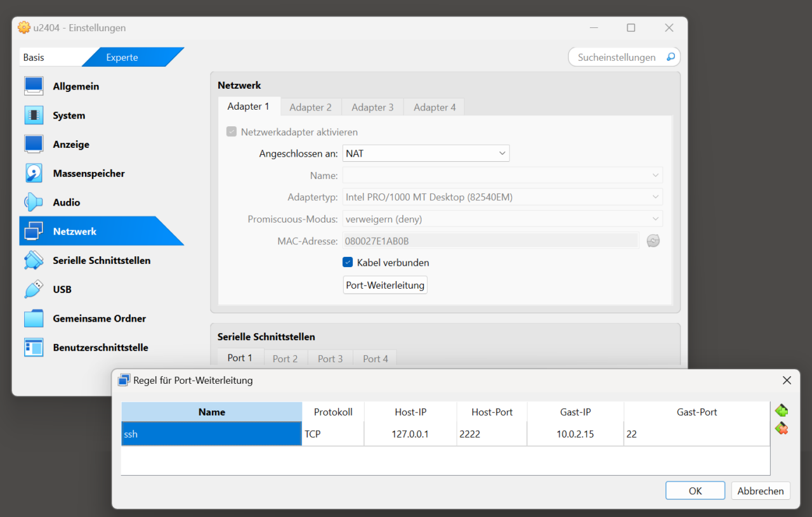Expand the Angeschlossen an NAT dropdown
The image size is (812, 517).
coord(426,154)
